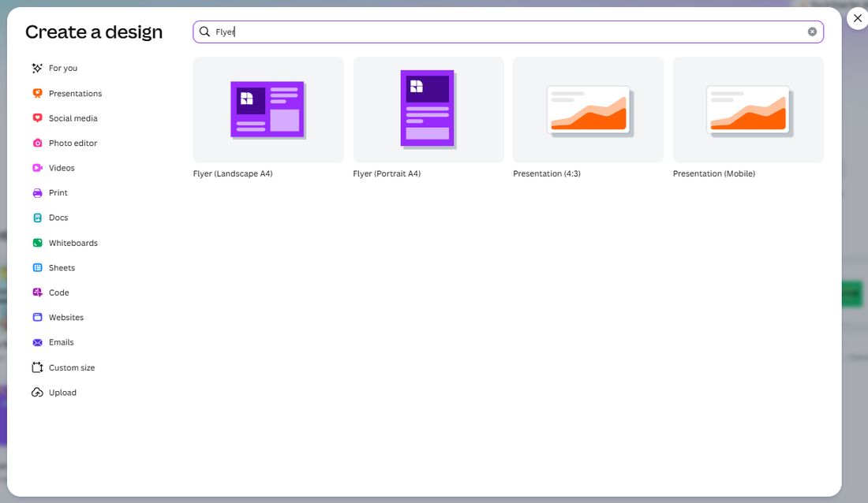Choose Whiteboards from the sidebar

(73, 243)
